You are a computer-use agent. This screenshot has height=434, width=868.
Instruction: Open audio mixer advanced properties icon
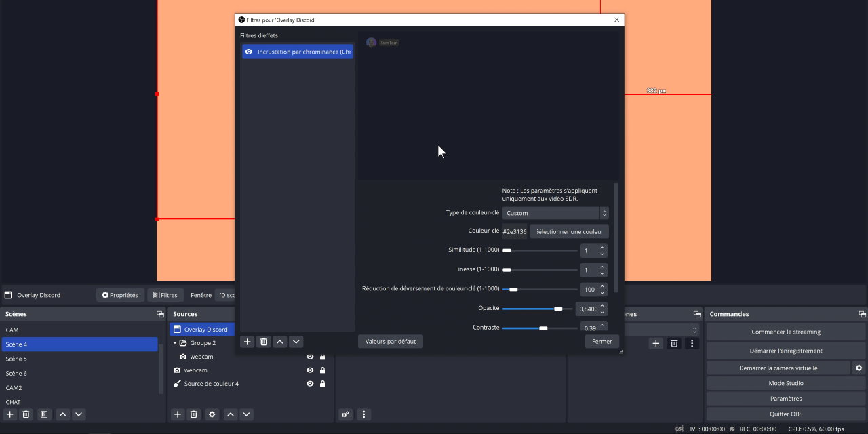point(346,414)
